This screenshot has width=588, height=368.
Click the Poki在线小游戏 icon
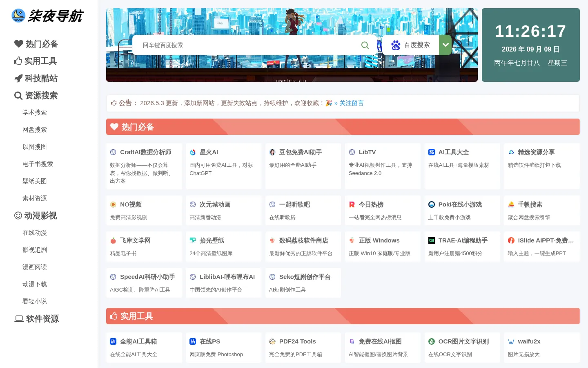(432, 204)
